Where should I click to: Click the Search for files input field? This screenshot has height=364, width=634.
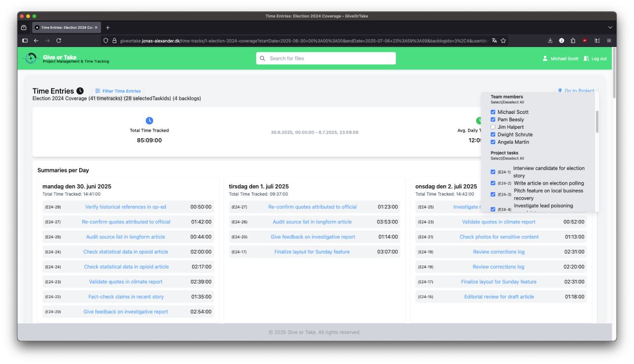click(326, 58)
